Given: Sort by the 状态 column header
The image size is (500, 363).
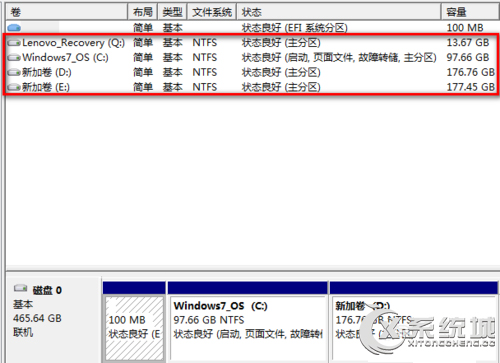Looking at the screenshot, I should pyautogui.click(x=339, y=12).
